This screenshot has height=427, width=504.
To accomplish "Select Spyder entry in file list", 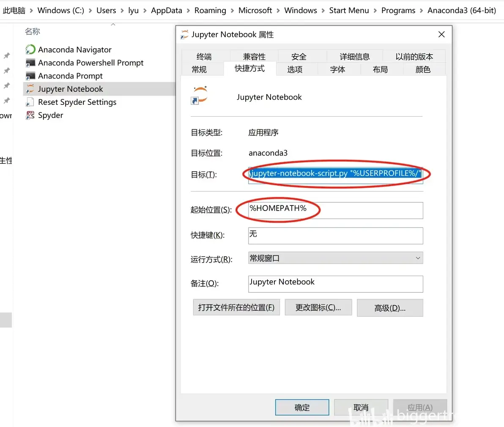I will click(50, 115).
